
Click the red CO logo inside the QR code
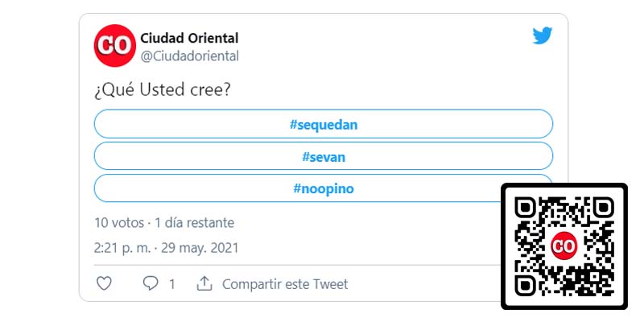click(563, 246)
